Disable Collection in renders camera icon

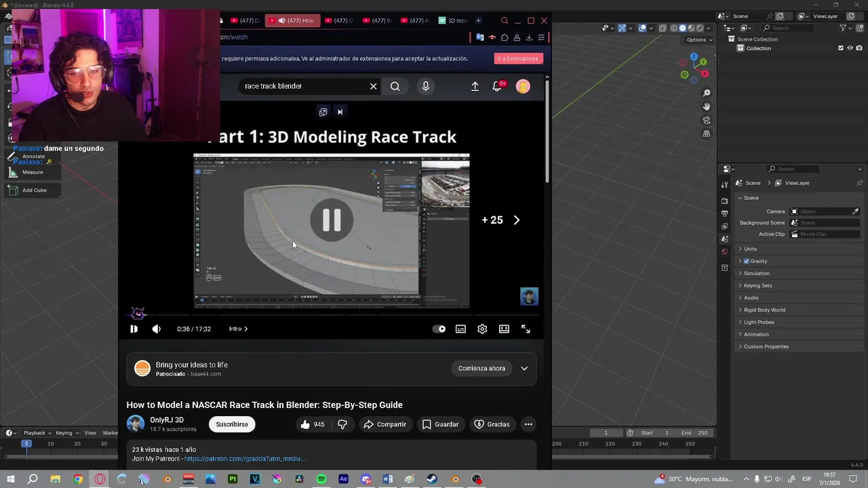point(859,48)
